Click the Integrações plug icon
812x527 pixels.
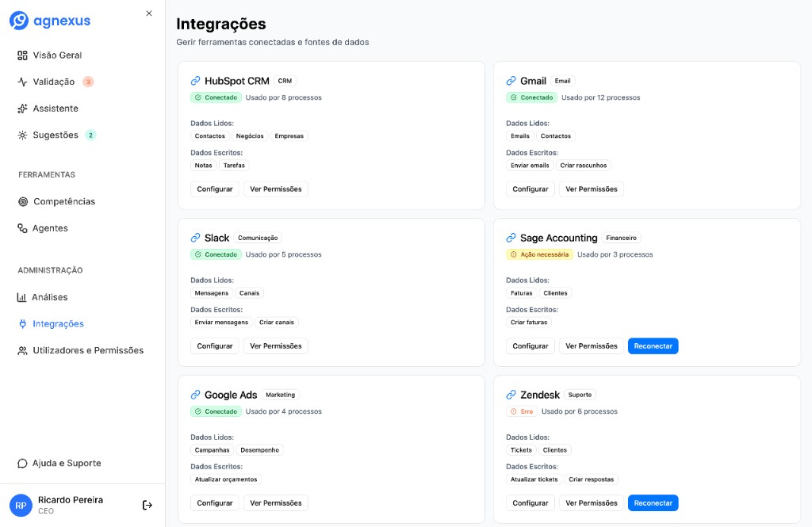(x=22, y=324)
